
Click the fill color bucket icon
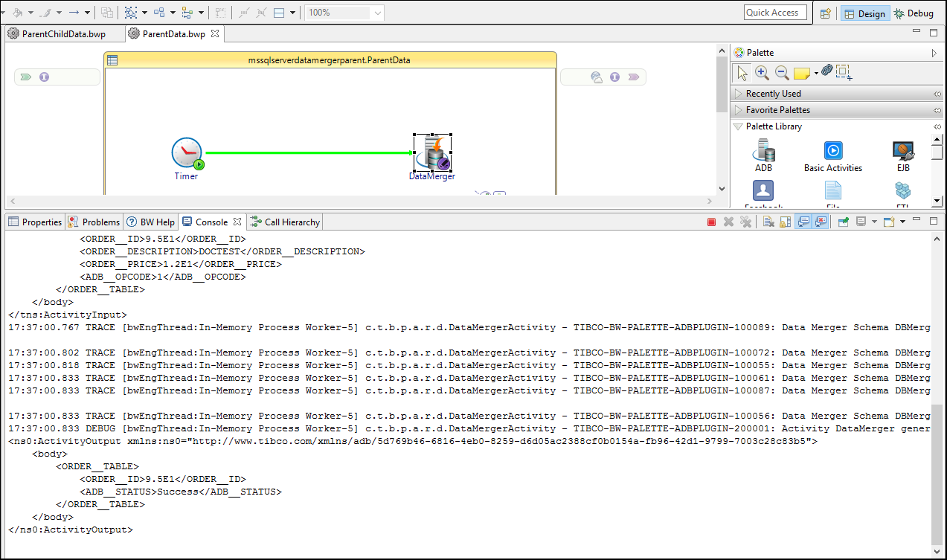17,13
